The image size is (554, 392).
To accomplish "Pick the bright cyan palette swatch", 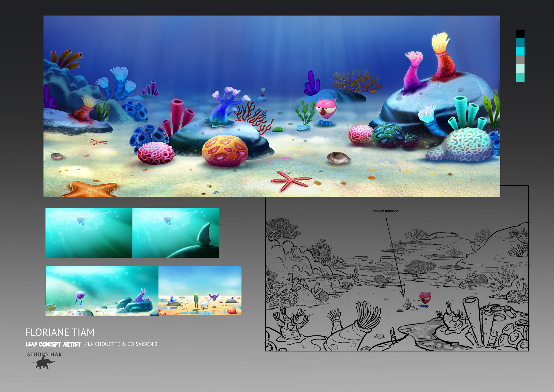I will 520,51.
